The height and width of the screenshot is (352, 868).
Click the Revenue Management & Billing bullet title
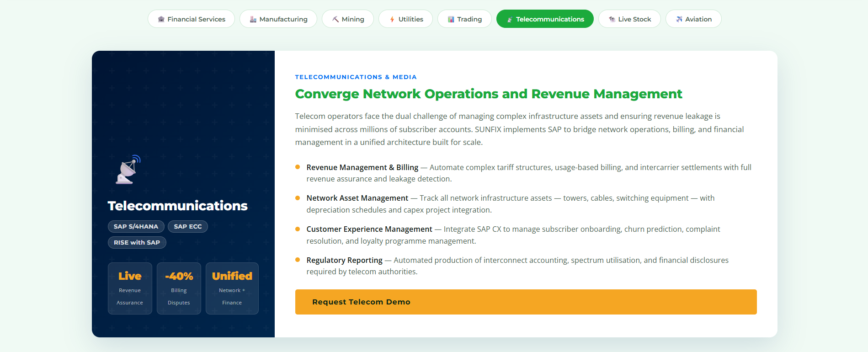[x=362, y=167]
